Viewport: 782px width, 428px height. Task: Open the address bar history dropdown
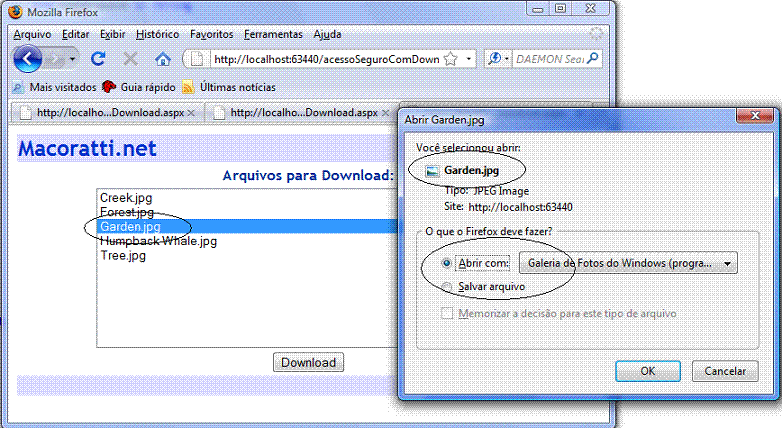[468, 59]
